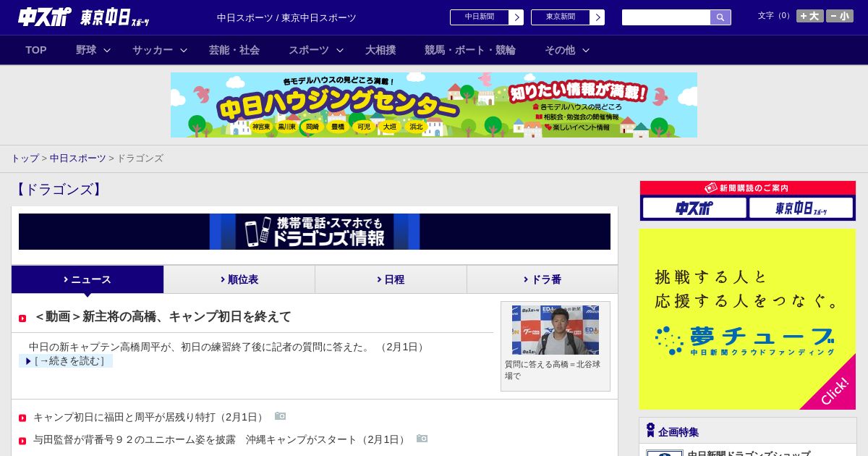Viewport: 868px width, 456px height.
Task: Click the 東京中日スポーツ subscription button in sidebar
Action: point(801,208)
